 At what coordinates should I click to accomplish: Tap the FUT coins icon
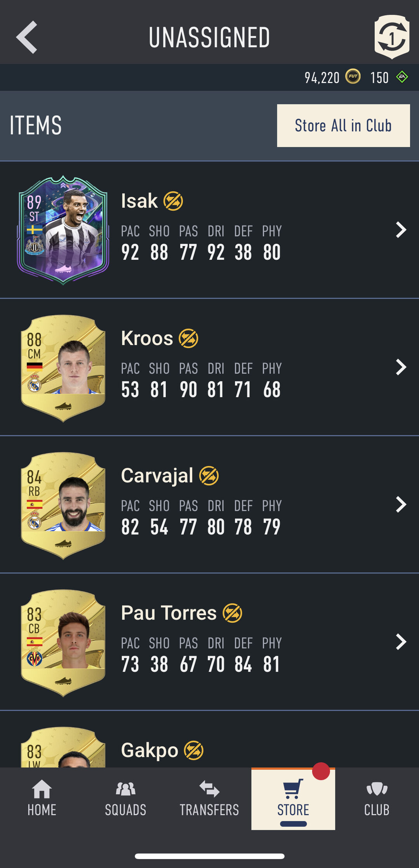coord(353,77)
